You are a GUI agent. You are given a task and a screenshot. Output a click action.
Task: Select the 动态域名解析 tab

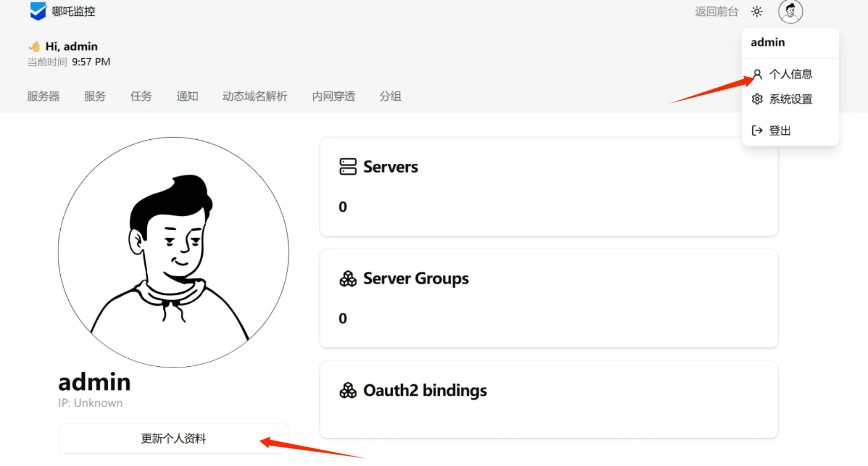[x=255, y=96]
